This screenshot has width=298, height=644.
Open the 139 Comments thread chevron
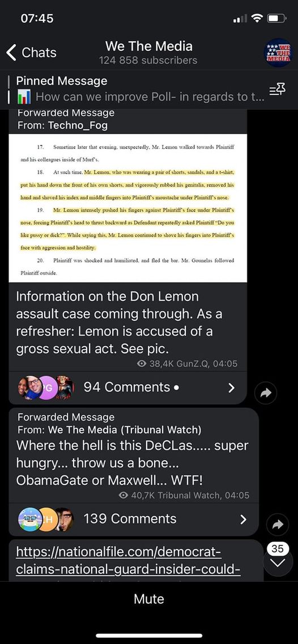[x=244, y=519]
